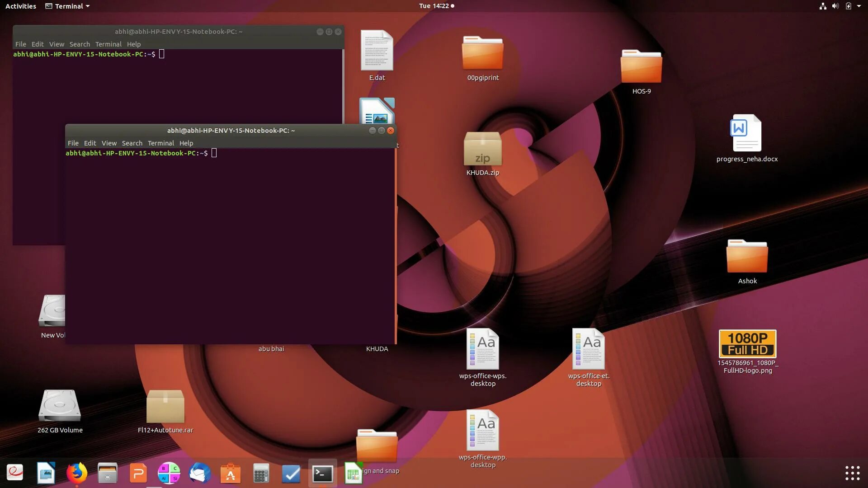Open LibreOffice Calc from the dock

[x=353, y=474]
